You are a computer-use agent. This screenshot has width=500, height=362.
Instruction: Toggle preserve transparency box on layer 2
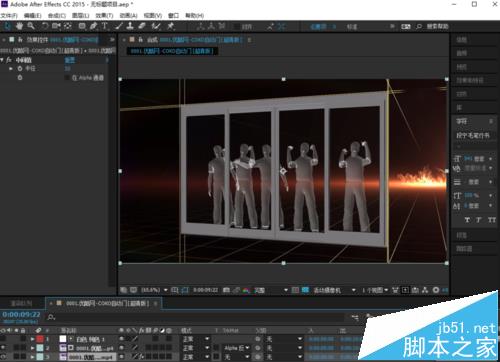tap(216, 348)
